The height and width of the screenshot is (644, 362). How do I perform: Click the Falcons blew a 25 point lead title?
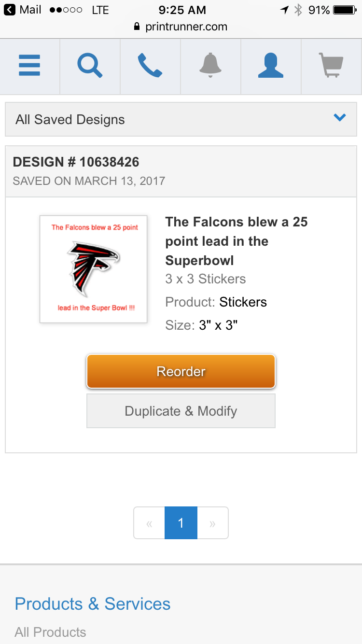click(x=237, y=241)
